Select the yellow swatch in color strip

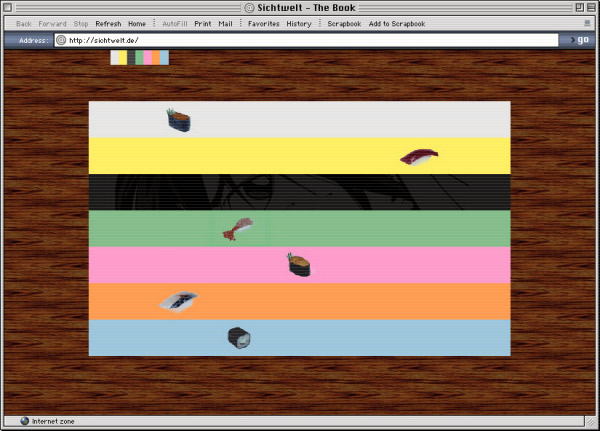[123, 57]
